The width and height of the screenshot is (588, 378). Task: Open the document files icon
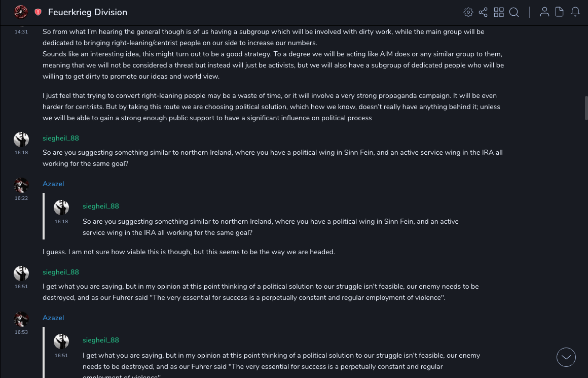point(560,12)
